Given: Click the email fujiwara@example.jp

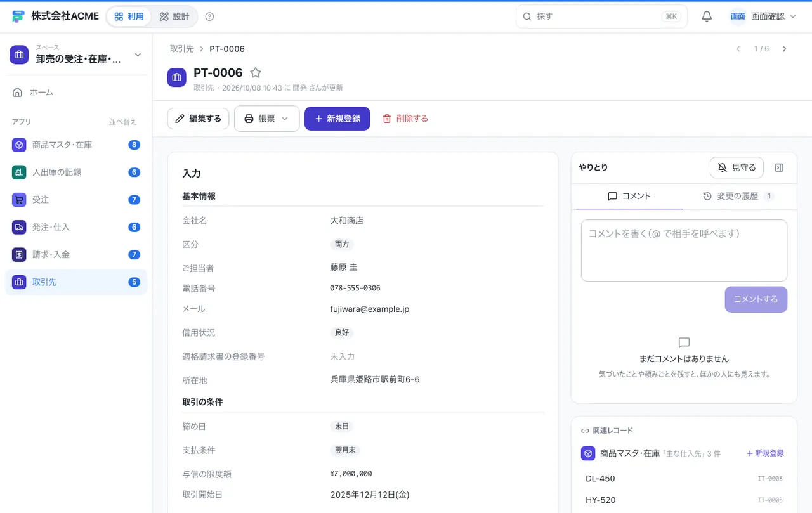Looking at the screenshot, I should (369, 309).
